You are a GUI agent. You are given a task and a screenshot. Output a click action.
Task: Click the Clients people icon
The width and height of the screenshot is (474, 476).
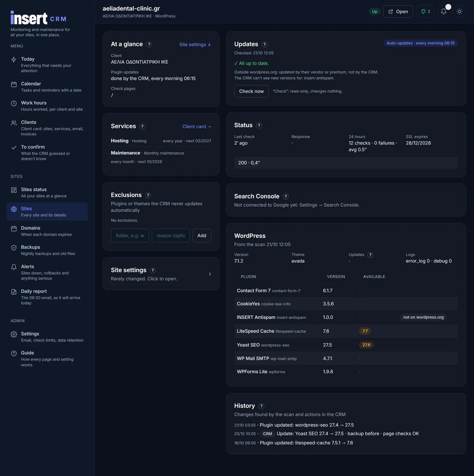pos(14,123)
